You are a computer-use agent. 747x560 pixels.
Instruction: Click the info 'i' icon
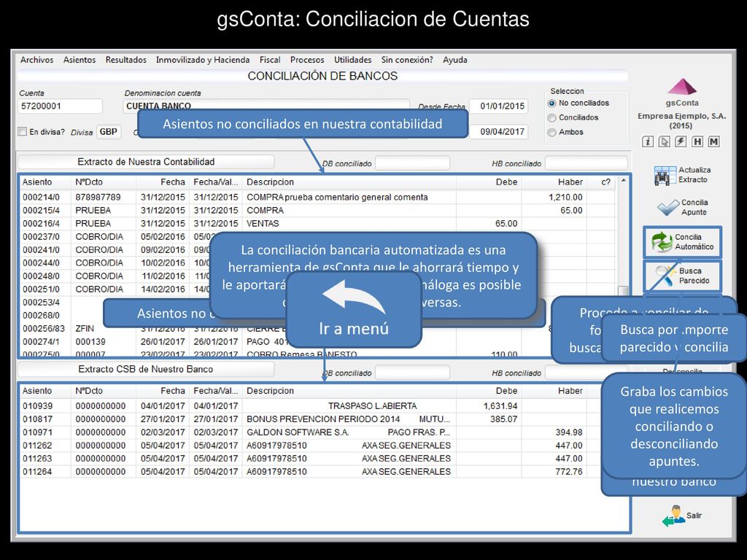[648, 141]
